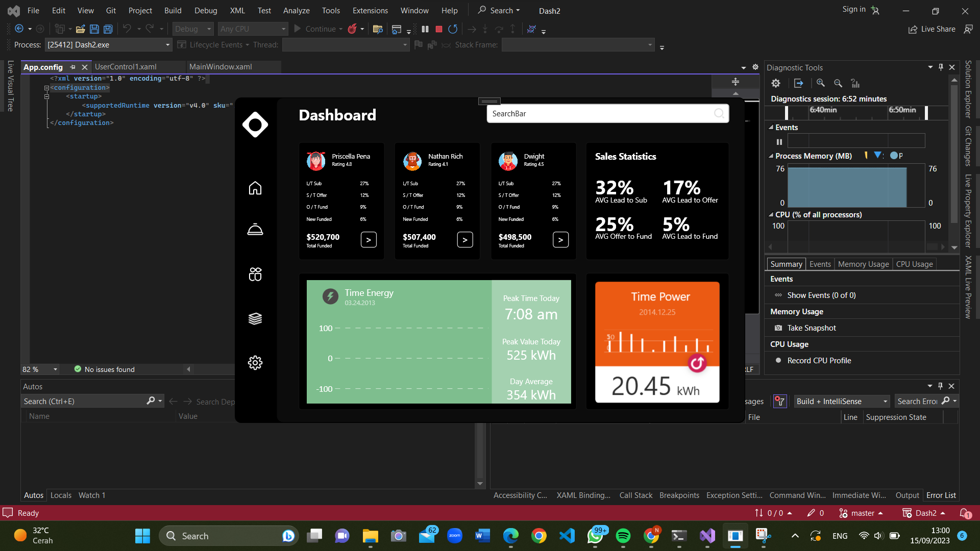Collapse the startup XML region
The height and width of the screenshot is (551, 980).
click(x=46, y=96)
